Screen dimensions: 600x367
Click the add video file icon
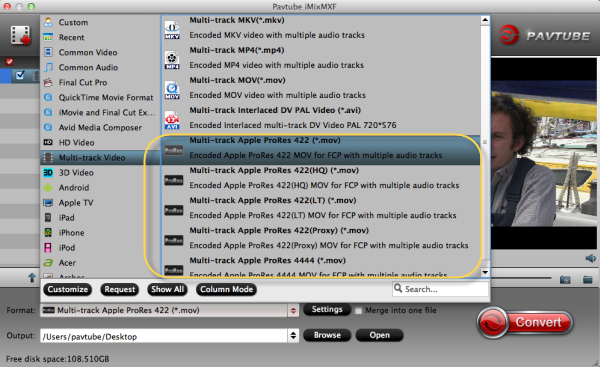(x=21, y=35)
